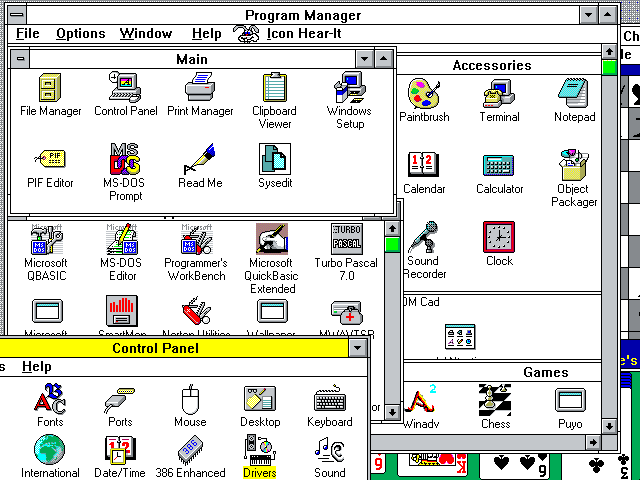Open the Icon Hear-It menu
The height and width of the screenshot is (480, 640).
pos(304,33)
